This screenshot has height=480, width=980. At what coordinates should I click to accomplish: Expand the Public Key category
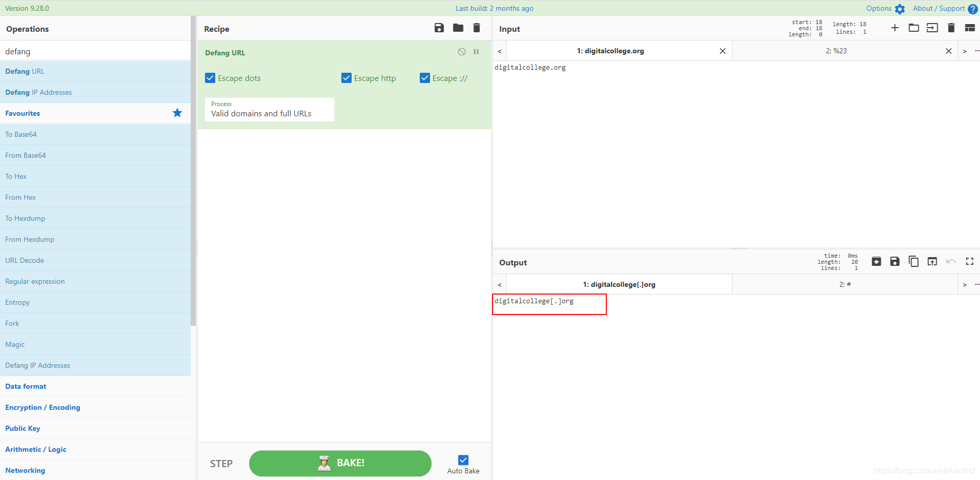pyautogui.click(x=95, y=428)
